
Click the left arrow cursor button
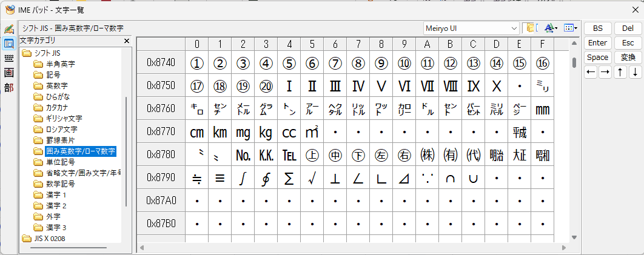pyautogui.click(x=591, y=73)
